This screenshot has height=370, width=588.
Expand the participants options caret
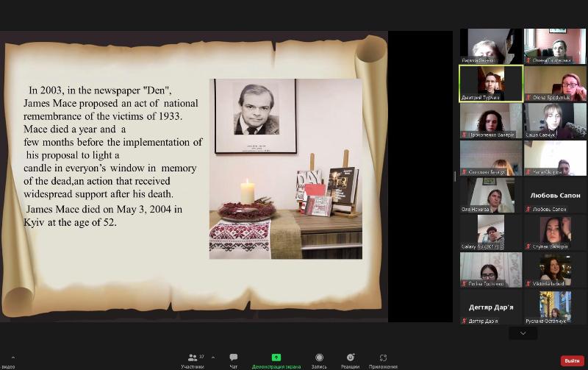tap(213, 357)
